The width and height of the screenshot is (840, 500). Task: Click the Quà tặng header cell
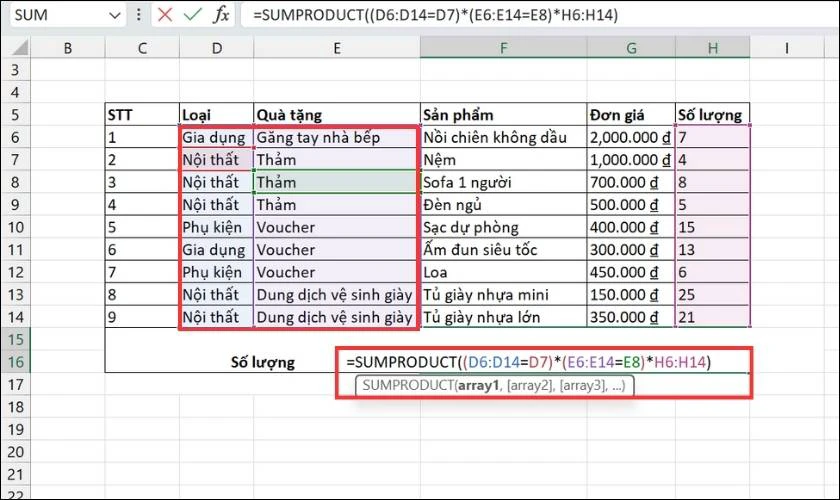tap(337, 115)
